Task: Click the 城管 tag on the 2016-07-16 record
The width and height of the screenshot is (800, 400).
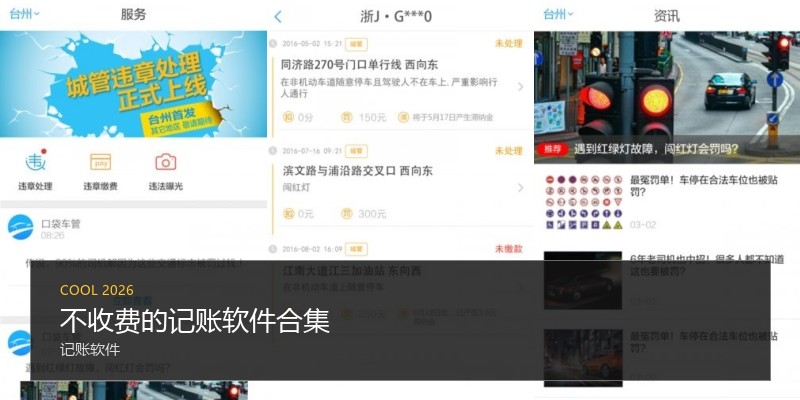Action: pyautogui.click(x=356, y=151)
